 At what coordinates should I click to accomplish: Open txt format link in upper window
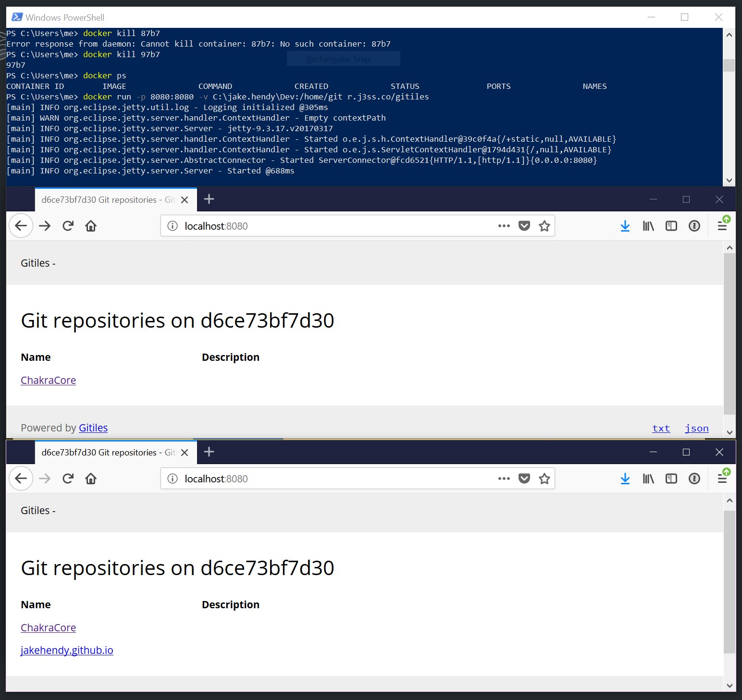[661, 428]
